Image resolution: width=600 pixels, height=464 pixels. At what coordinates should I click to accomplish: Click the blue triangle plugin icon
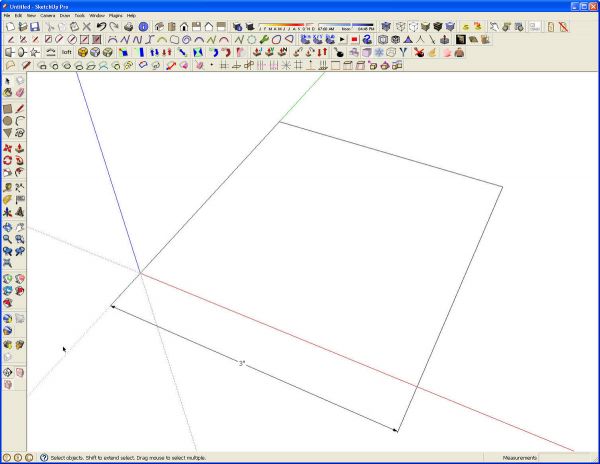click(408, 39)
